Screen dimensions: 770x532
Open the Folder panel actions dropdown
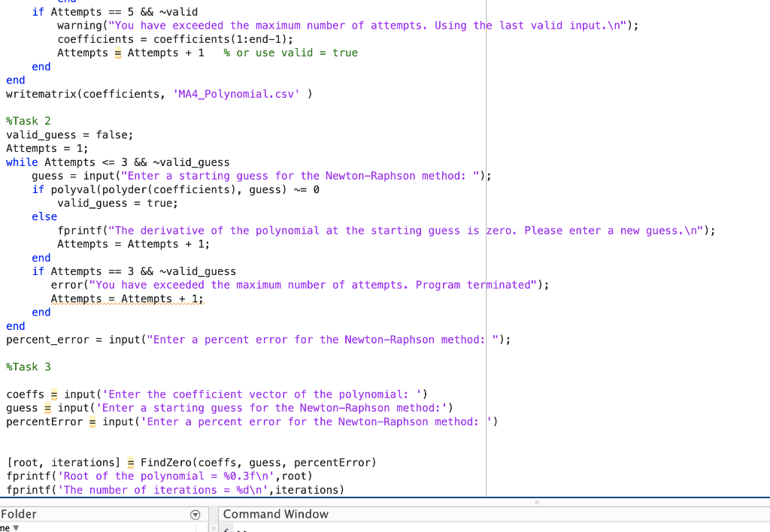pyautogui.click(x=195, y=514)
